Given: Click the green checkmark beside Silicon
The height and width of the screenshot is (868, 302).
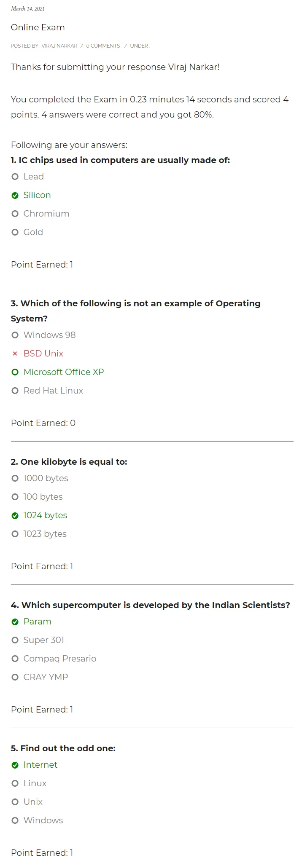Looking at the screenshot, I should click(x=15, y=195).
